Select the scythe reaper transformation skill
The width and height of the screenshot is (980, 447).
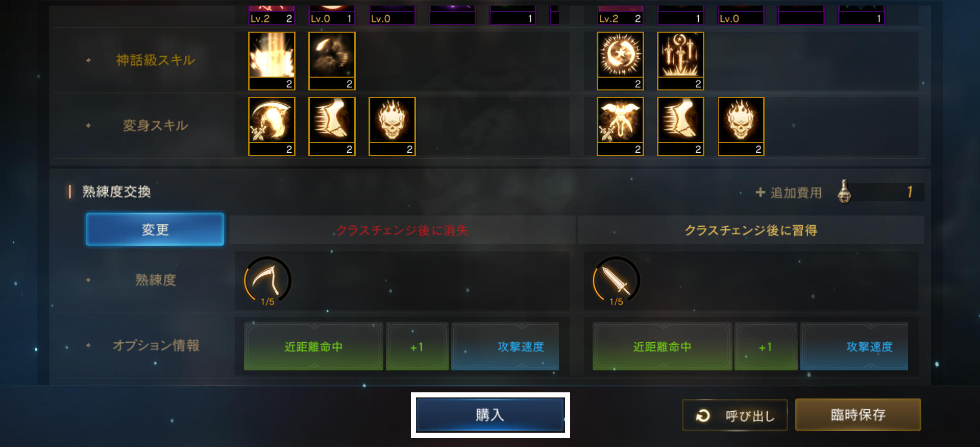click(272, 126)
